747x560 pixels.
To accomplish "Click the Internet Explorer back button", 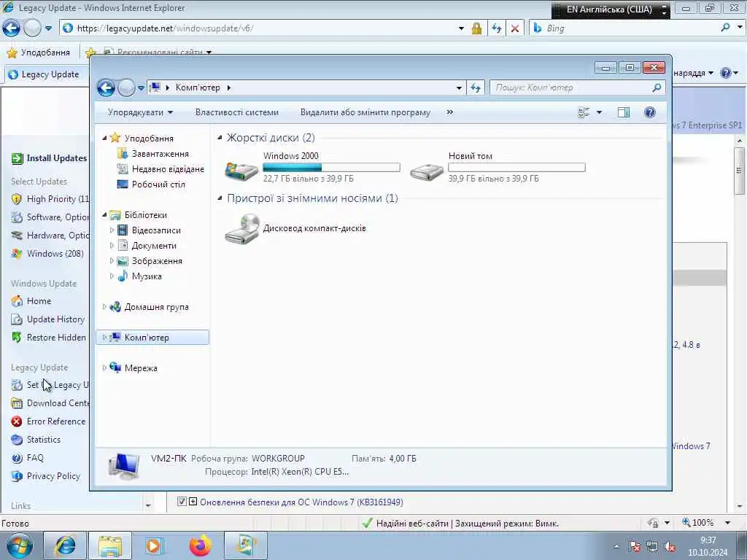I will (x=12, y=28).
